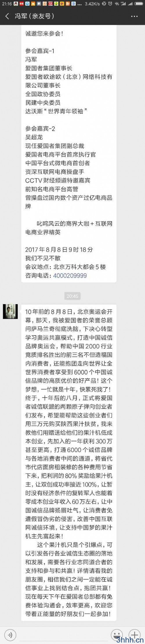Tap the 21:16 status bar clock
The width and height of the screenshot is (145, 644).
6,4
